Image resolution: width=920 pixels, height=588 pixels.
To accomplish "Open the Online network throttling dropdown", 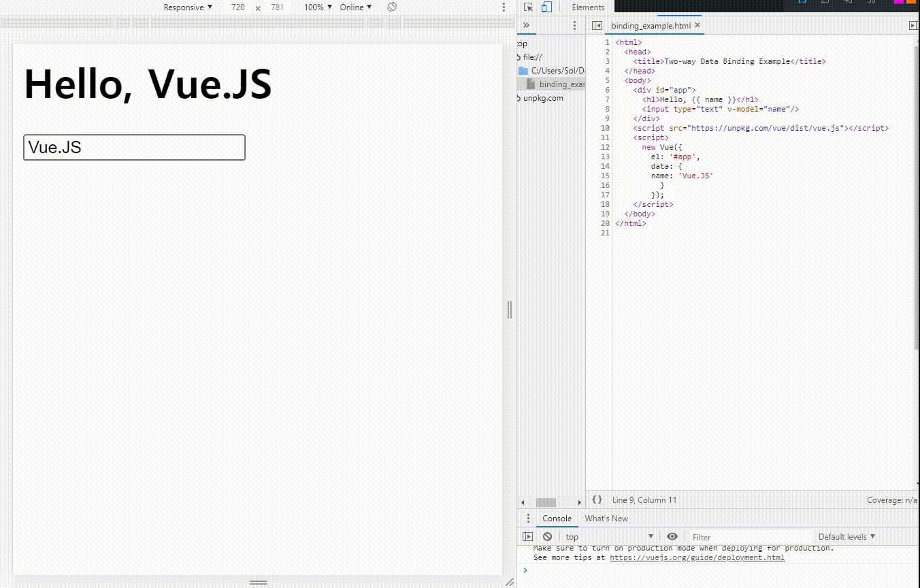I will click(x=355, y=7).
